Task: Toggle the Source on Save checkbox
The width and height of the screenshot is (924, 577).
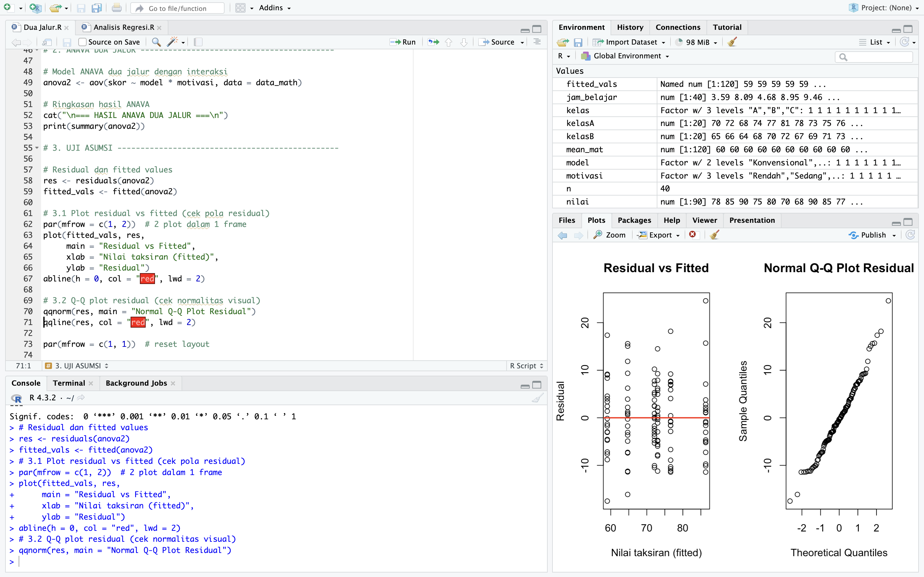Action: (x=82, y=42)
